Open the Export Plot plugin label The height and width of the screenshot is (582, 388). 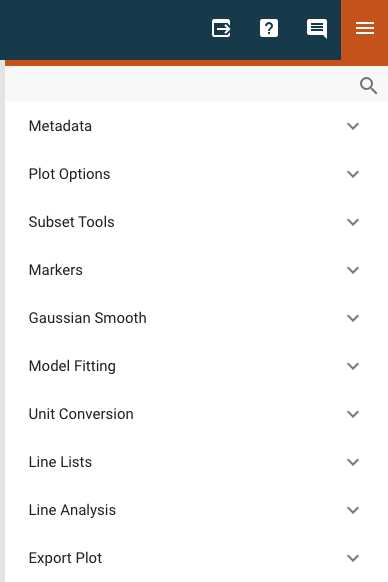65,558
